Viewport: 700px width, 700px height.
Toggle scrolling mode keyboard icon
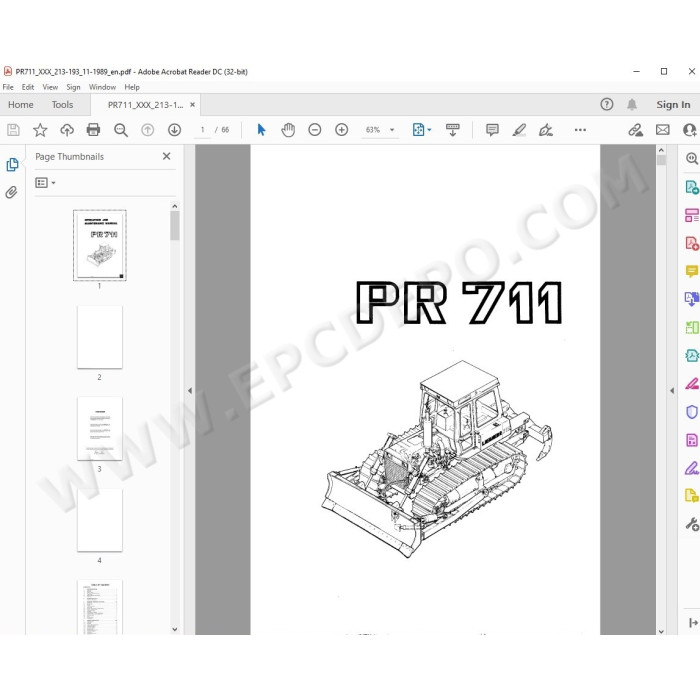coord(453,130)
